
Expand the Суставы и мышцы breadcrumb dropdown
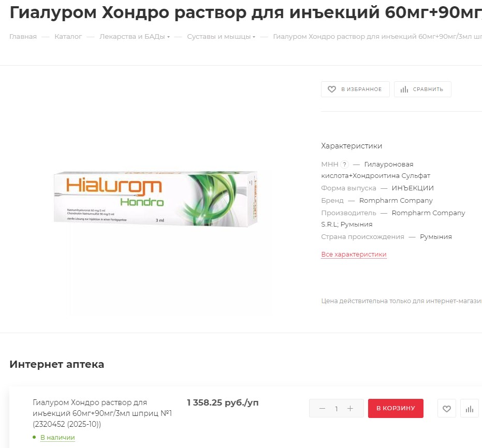tap(254, 37)
